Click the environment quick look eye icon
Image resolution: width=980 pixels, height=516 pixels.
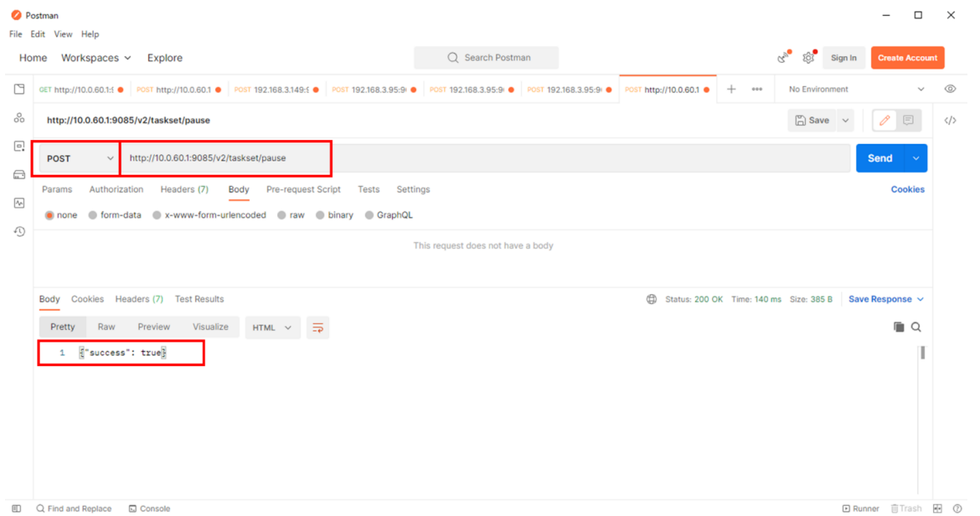tap(950, 90)
